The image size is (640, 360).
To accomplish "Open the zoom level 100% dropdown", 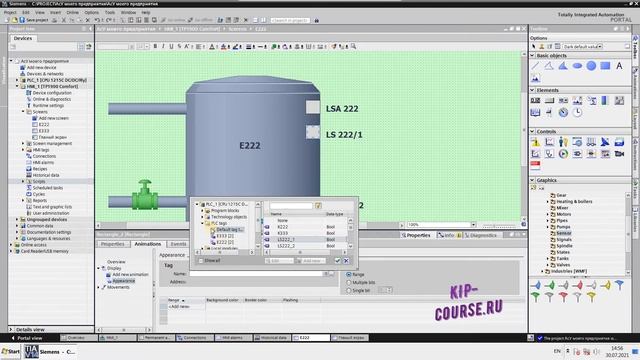I will click(x=473, y=224).
